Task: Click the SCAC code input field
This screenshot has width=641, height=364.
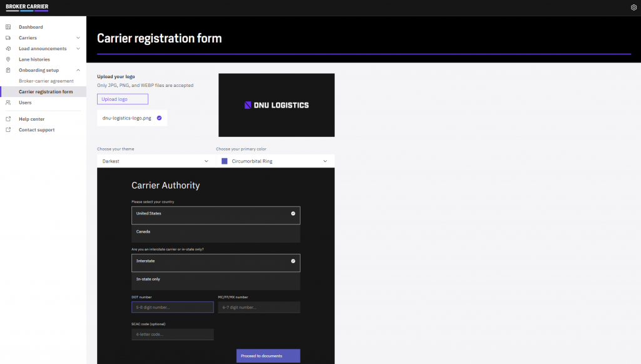Action: (x=173, y=334)
